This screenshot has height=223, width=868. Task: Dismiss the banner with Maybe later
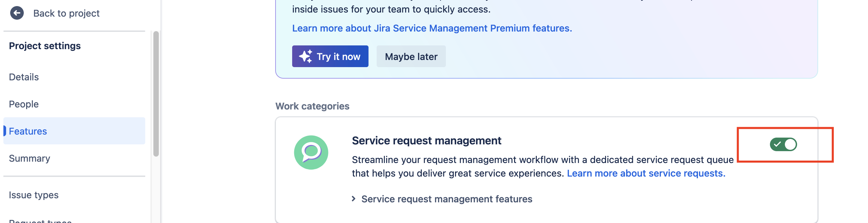pos(411,56)
